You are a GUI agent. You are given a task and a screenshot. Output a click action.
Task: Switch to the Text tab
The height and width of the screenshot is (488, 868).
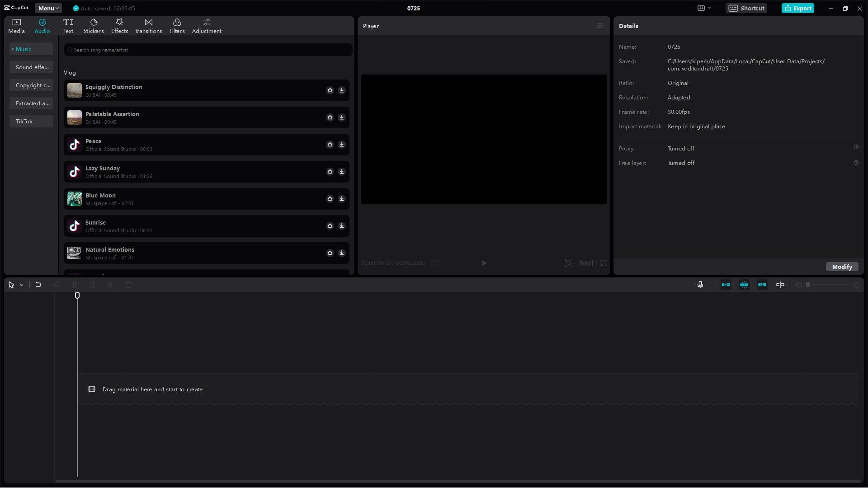[68, 25]
